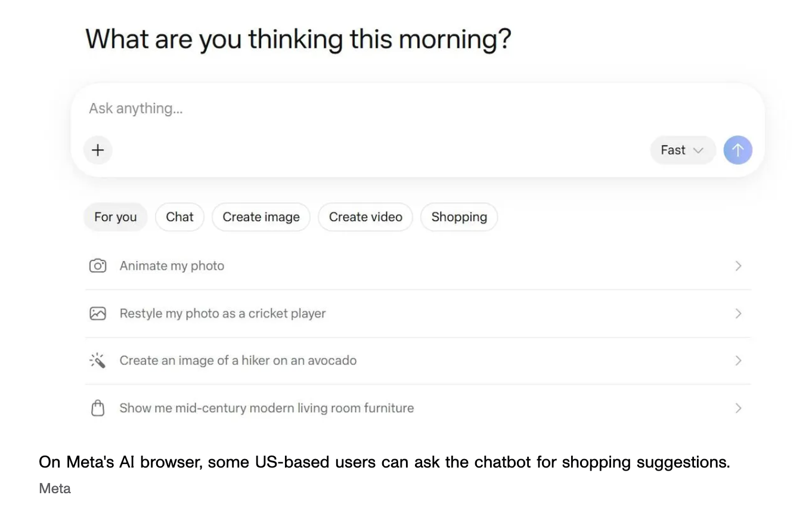
Task: Click the blue send arrow button
Action: (737, 150)
